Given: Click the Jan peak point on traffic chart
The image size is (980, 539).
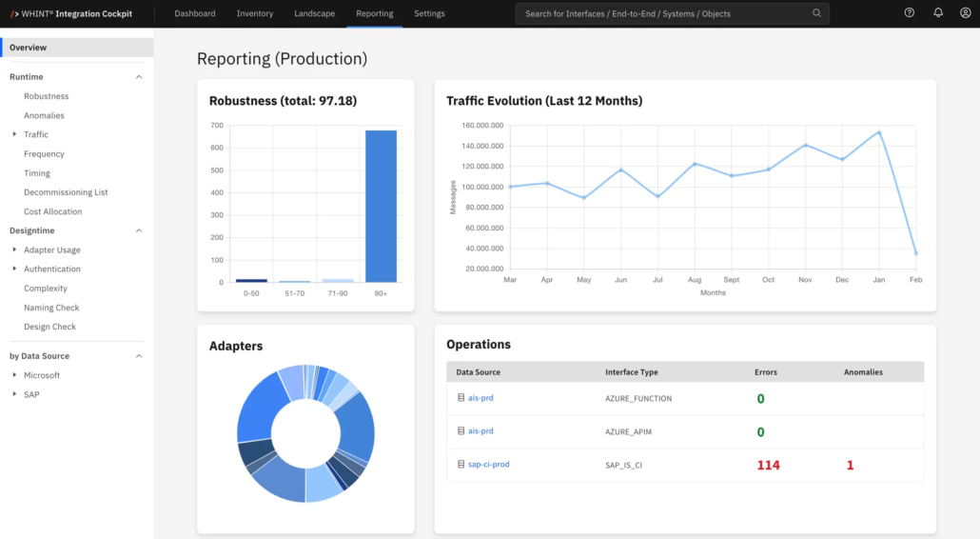Looking at the screenshot, I should [879, 132].
